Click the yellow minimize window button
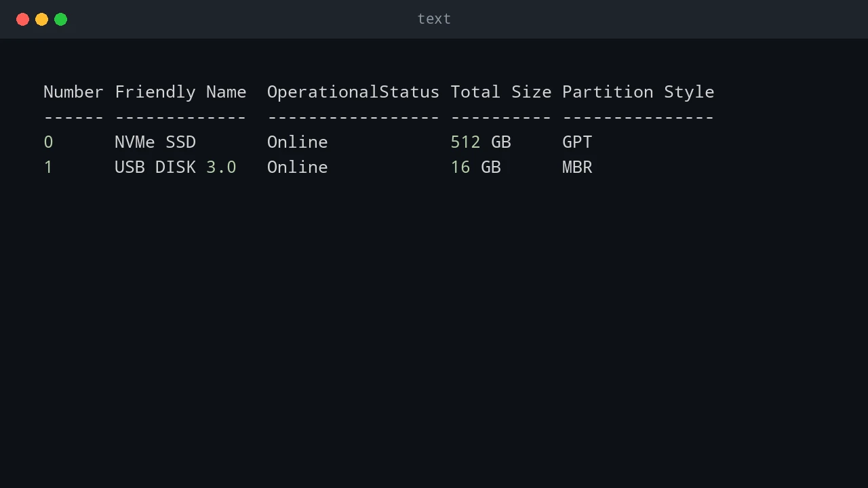Viewport: 868px width, 488px height. pyautogui.click(x=41, y=19)
